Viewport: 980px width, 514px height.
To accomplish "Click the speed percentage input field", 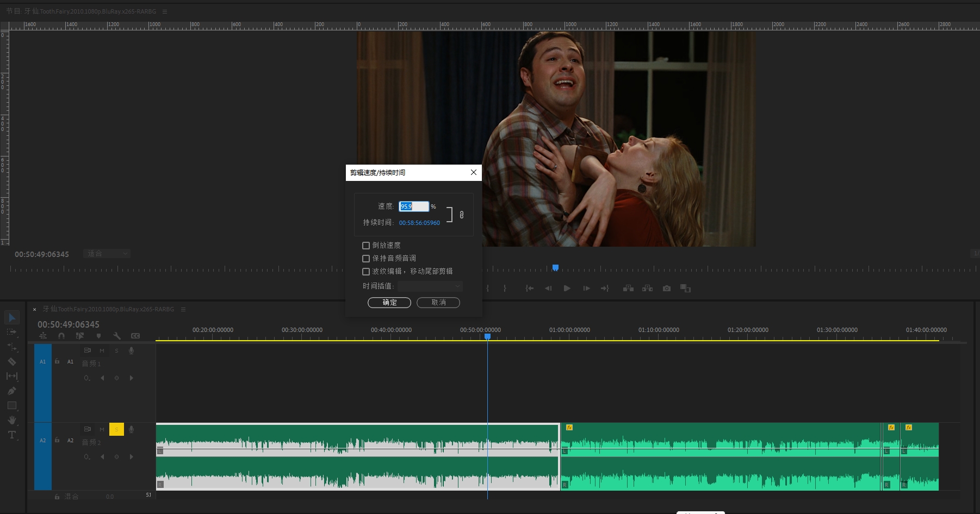I will point(414,206).
